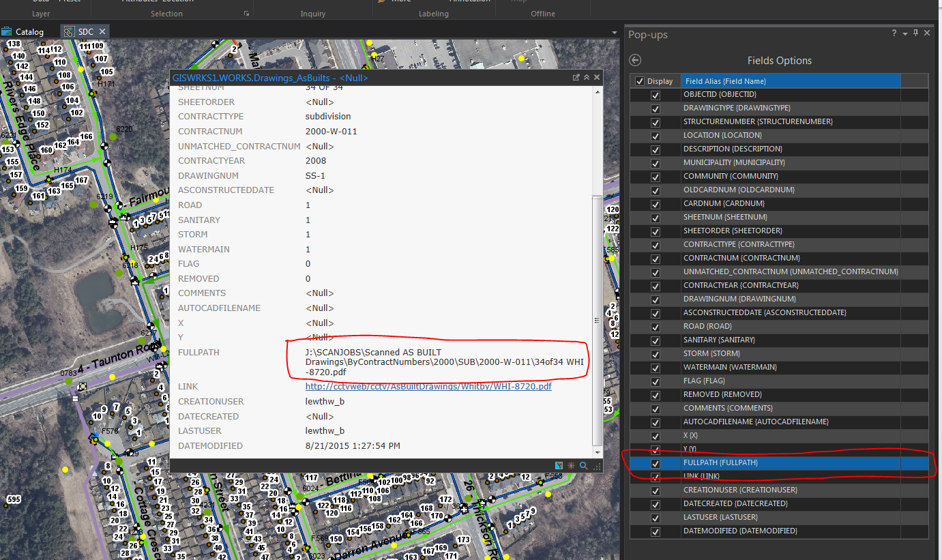Screen dimensions: 942x560
Task: Click the J:\SCANJOBS full path value in pop-up
Action: pos(444,362)
